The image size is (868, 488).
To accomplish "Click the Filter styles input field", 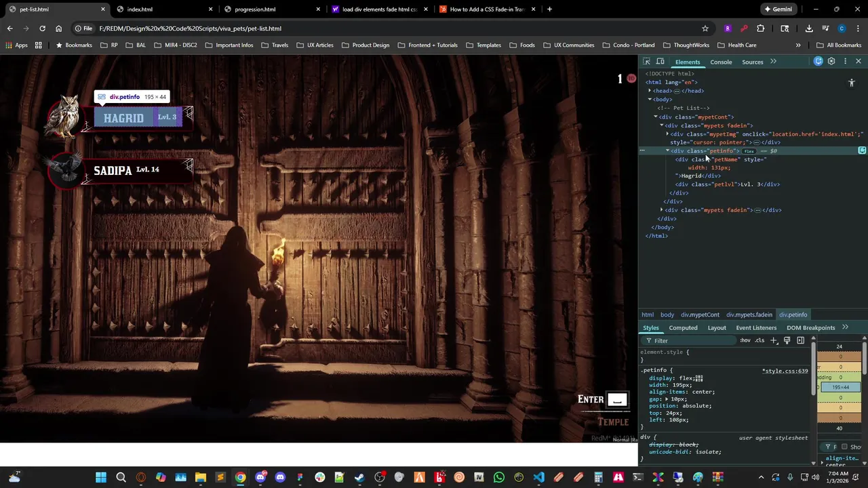I will pos(689,341).
